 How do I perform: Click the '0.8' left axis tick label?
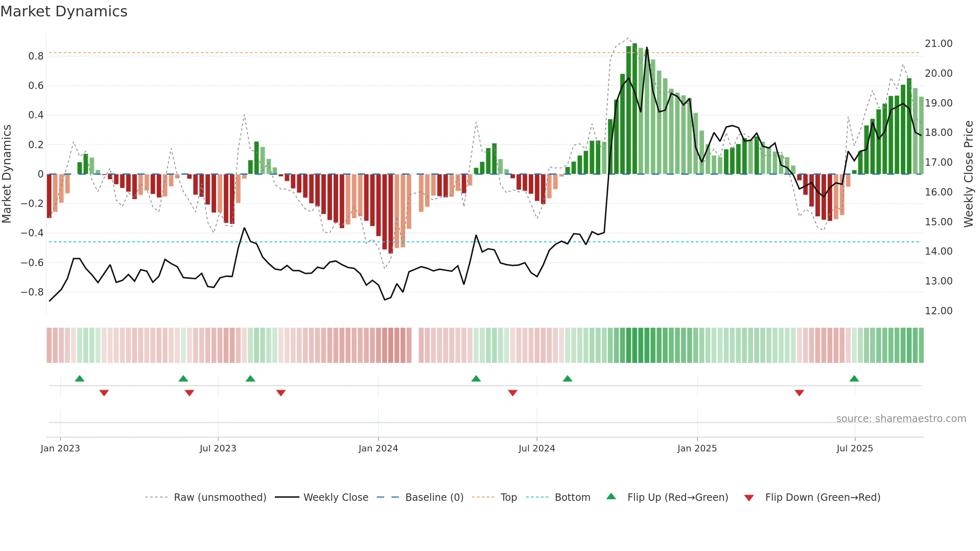pyautogui.click(x=36, y=56)
